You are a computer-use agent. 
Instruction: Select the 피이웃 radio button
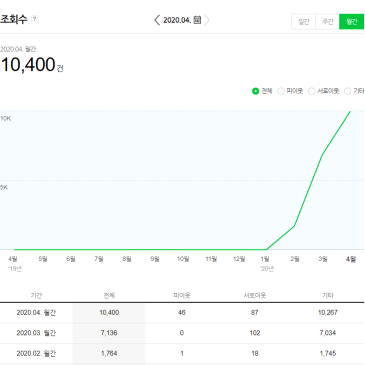click(281, 91)
